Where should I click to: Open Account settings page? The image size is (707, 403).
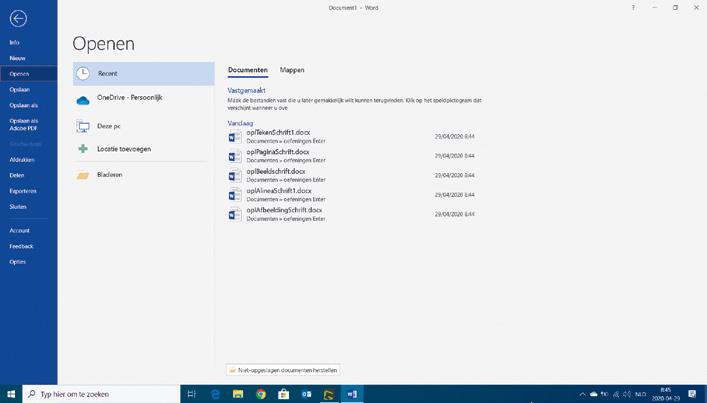pos(19,230)
